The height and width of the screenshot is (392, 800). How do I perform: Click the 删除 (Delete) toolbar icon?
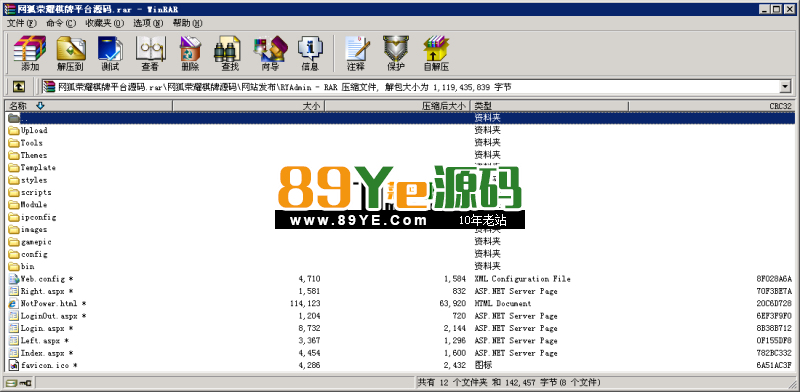[190, 54]
